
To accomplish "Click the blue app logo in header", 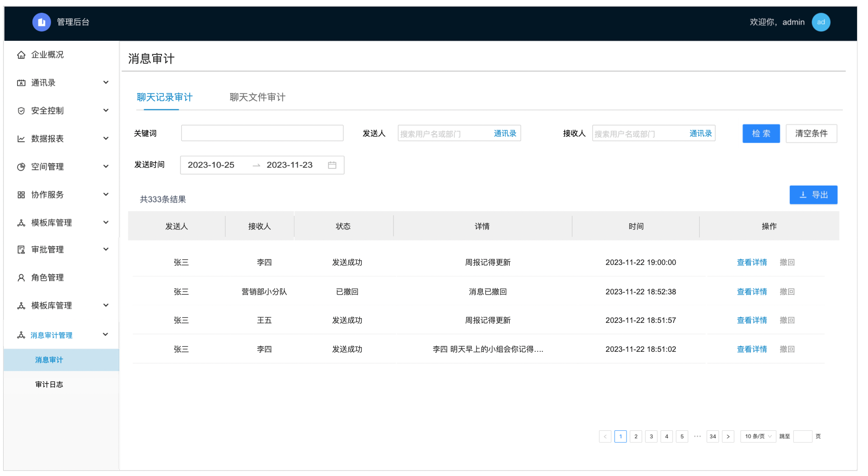I will click(x=41, y=22).
